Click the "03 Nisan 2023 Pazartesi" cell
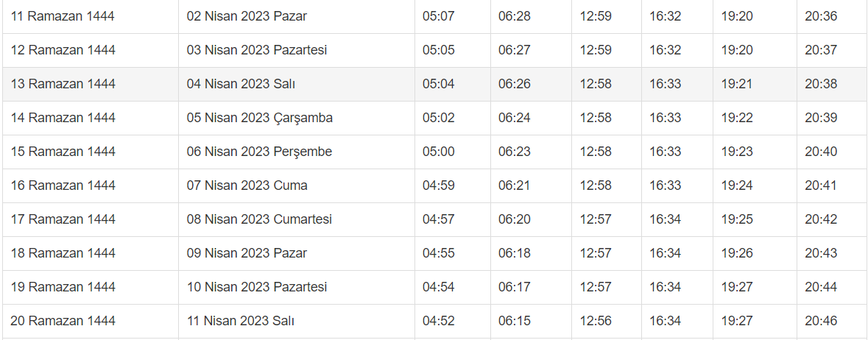868x340 pixels. (x=257, y=50)
